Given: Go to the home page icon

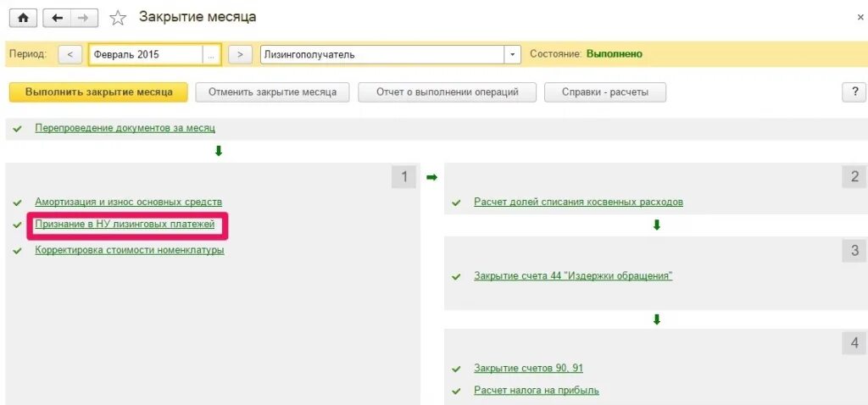Looking at the screenshot, I should click(23, 18).
